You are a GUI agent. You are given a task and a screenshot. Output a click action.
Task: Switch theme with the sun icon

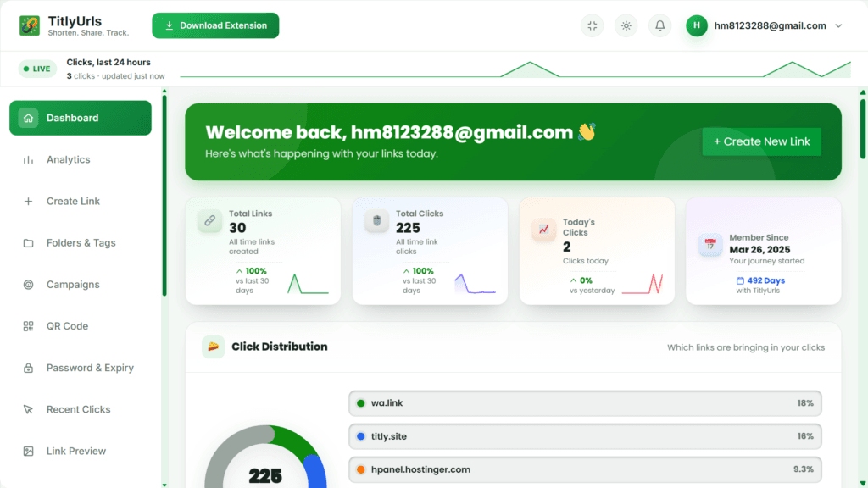pos(626,25)
